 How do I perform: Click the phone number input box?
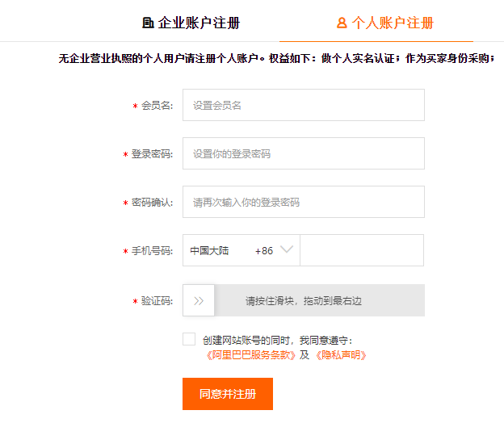[x=361, y=250]
